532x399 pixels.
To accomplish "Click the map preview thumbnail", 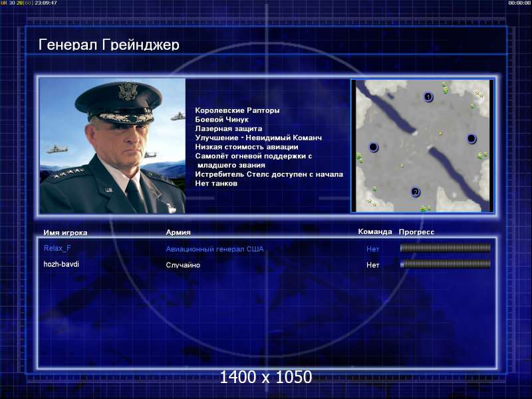I will click(422, 146).
